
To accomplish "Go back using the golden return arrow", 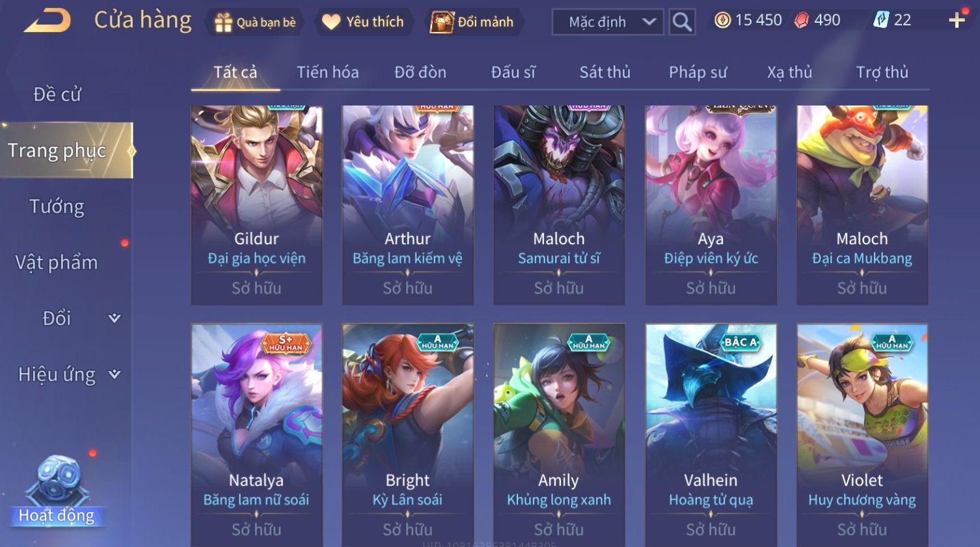I will point(48,20).
